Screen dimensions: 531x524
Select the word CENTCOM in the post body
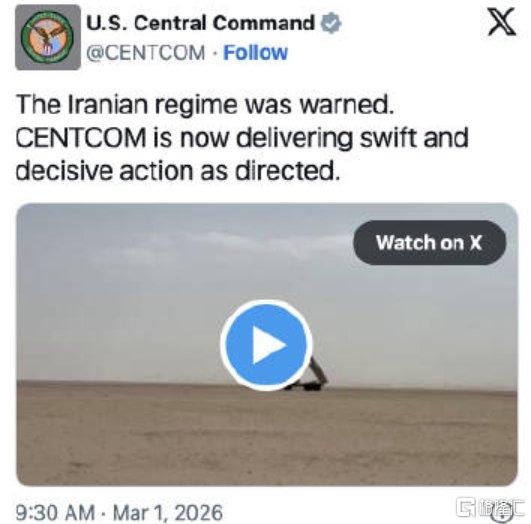click(x=81, y=138)
